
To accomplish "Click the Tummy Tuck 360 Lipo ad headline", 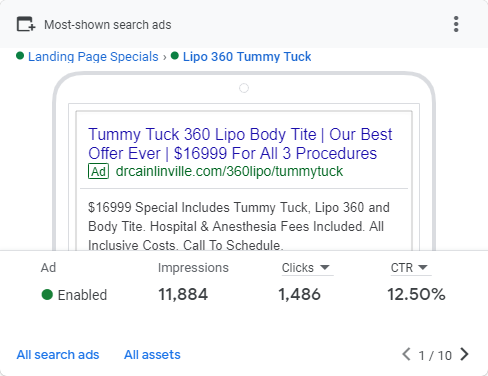I will point(240,144).
